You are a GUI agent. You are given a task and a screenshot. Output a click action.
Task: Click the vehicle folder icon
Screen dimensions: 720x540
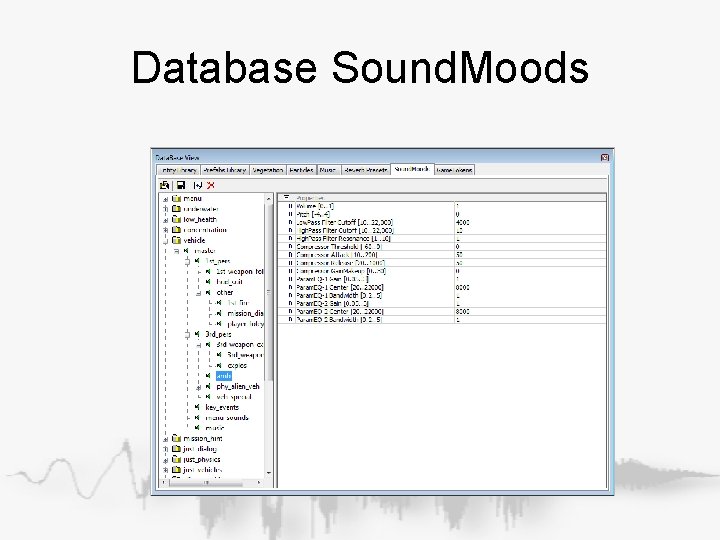pos(176,240)
